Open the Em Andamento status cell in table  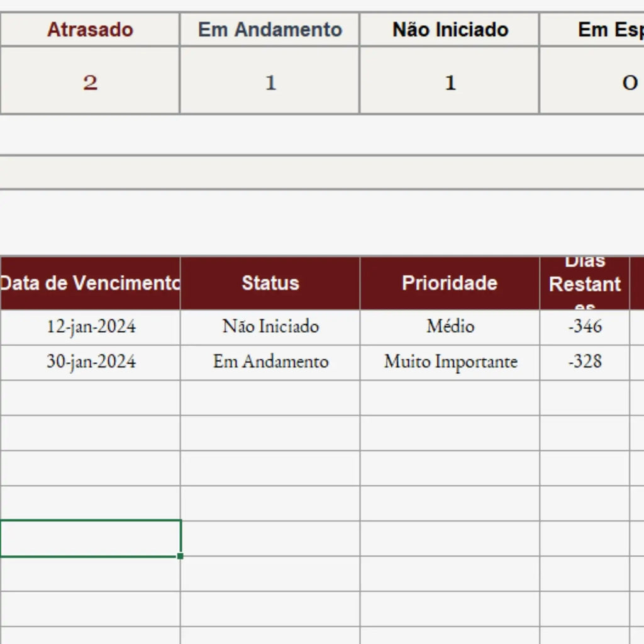coord(270,363)
